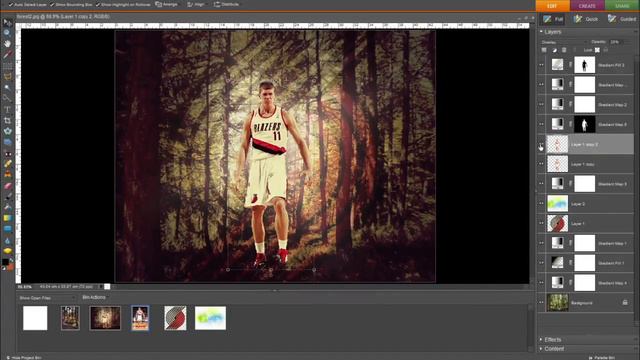Select the Red Eye Removal tool
Viewport: 640px width, 360px height.
(7, 153)
